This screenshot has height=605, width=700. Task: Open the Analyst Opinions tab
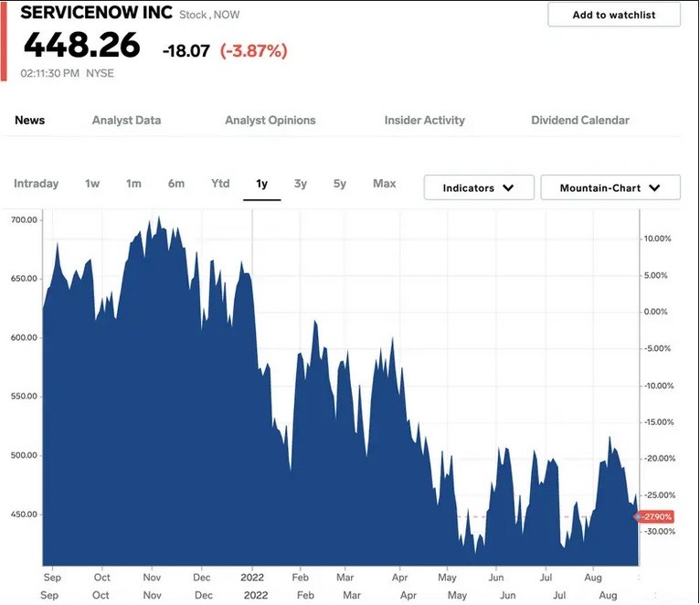click(270, 120)
